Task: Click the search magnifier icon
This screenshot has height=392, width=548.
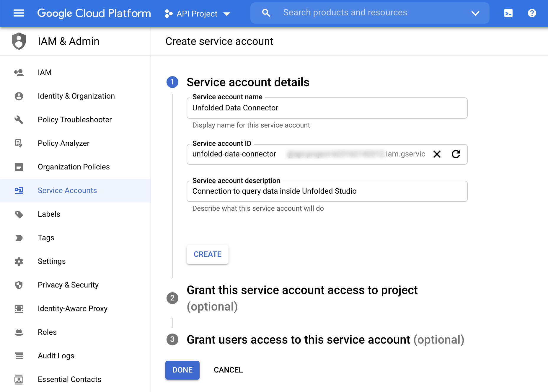Action: (266, 13)
